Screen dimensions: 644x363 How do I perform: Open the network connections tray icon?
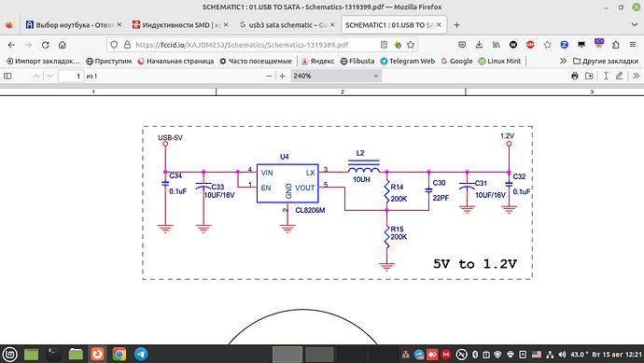pos(550,354)
